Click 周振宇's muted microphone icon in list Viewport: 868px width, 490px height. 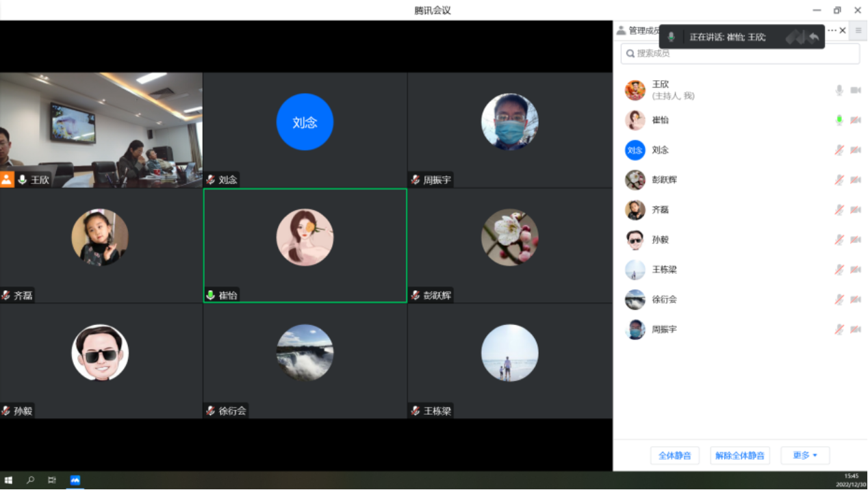tap(839, 330)
